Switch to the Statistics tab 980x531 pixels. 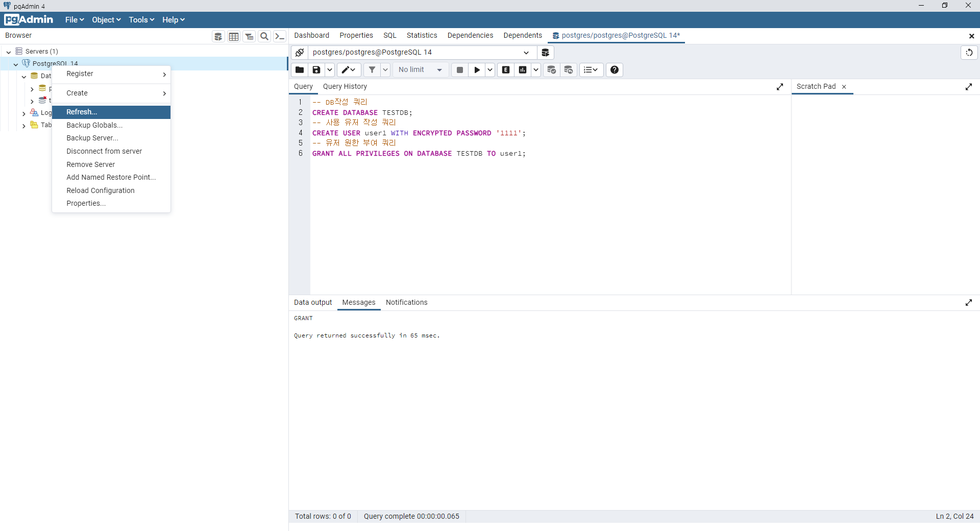[422, 36]
